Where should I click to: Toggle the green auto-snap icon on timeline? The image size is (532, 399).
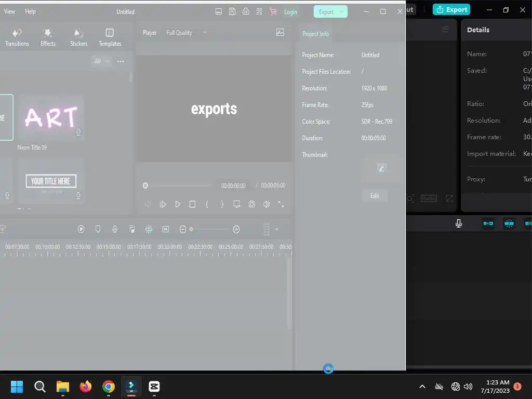pyautogui.click(x=149, y=229)
